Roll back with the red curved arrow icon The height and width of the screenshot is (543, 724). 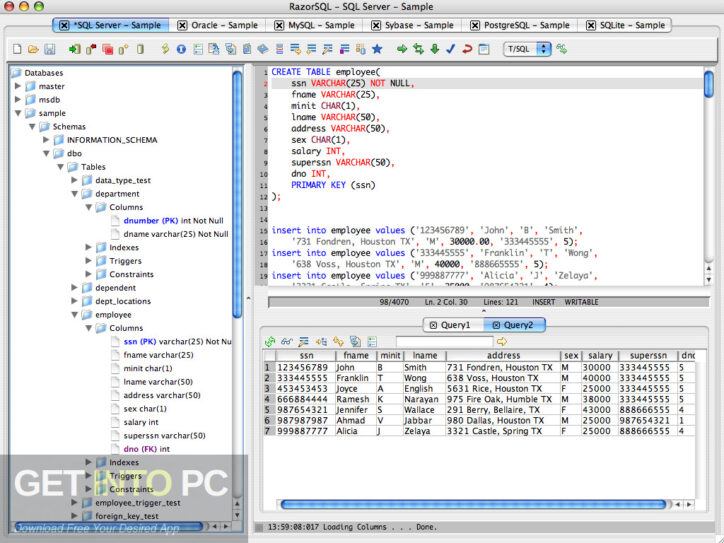pos(467,49)
